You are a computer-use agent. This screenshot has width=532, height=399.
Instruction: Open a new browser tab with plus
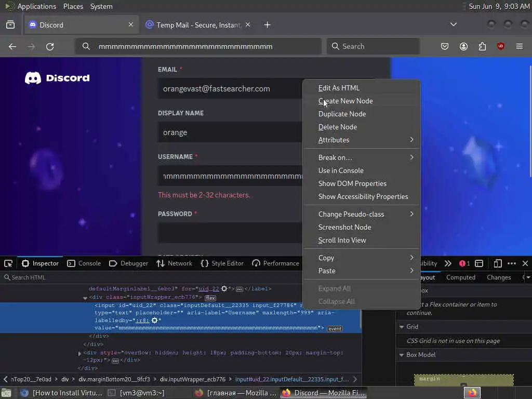[x=267, y=25]
